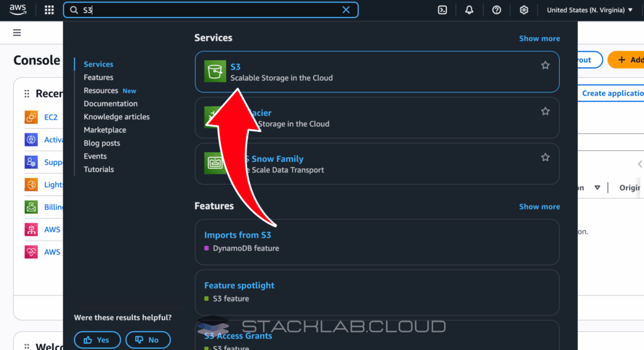Viewport: 644px width, 350px height.
Task: Select the Events filter category
Action: 95,156
